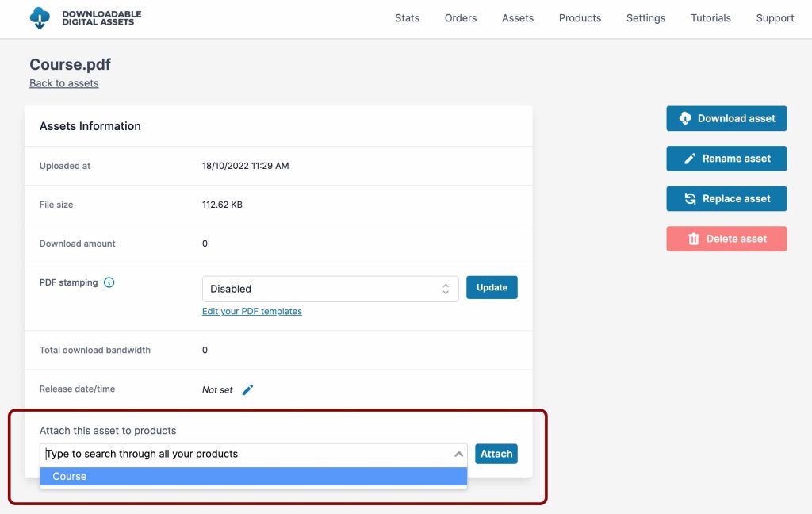Attach the asset using the Attach button
Screen dimensions: 812x514
[496, 454]
